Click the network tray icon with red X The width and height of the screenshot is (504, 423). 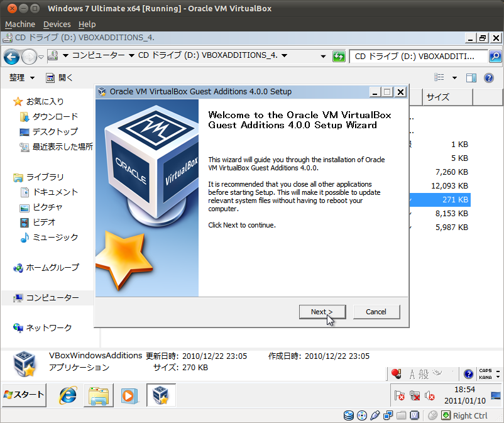click(x=415, y=395)
